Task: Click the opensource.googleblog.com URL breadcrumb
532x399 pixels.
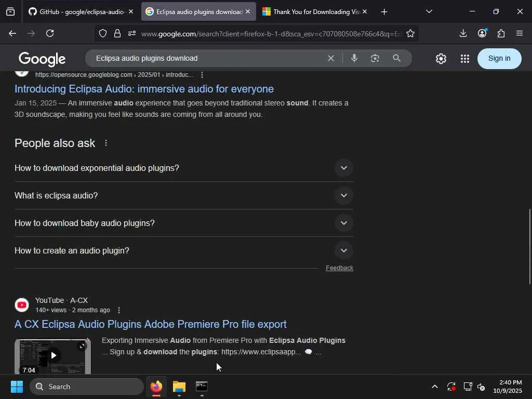Action: coord(114,75)
